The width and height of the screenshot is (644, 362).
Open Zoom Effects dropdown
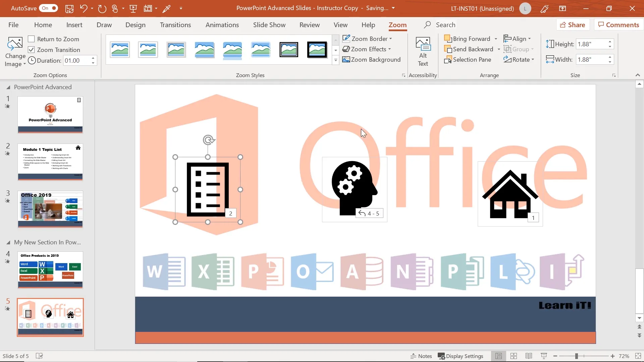[x=367, y=49]
